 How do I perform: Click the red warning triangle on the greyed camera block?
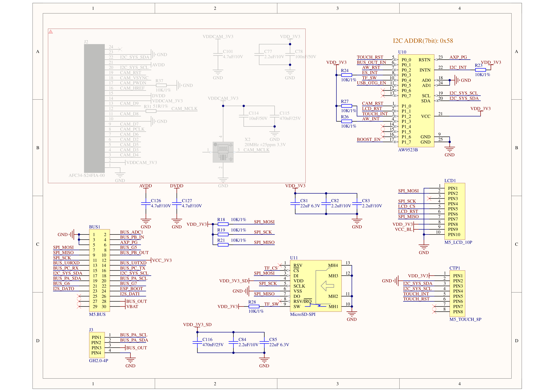coord(50,32)
